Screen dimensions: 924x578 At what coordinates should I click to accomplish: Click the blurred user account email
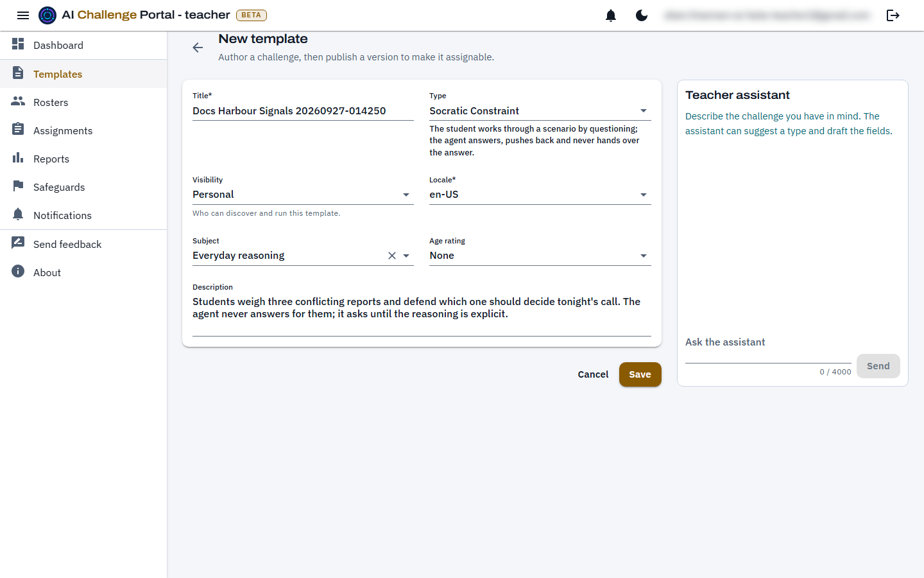coord(767,15)
